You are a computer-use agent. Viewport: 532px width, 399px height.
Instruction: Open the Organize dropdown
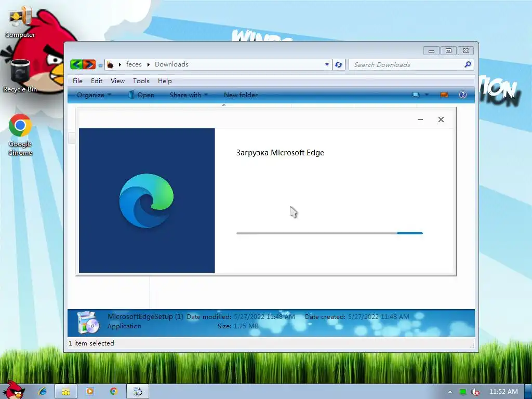(94, 95)
